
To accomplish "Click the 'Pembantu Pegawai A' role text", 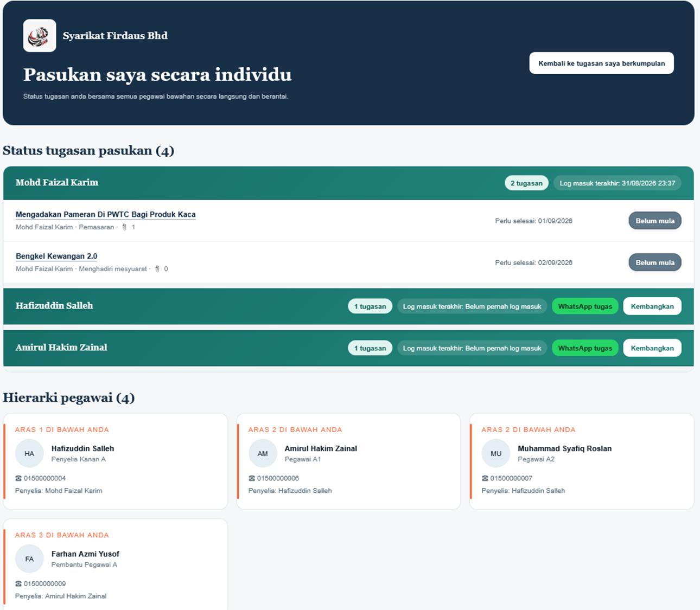I will 84,564.
